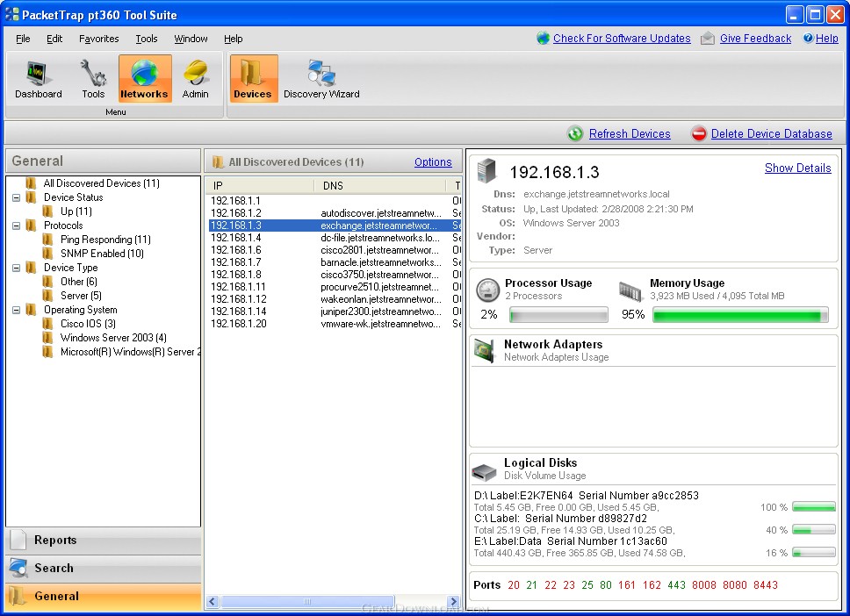Click Show Details for 192.168.1.3
Image resolution: width=850 pixels, height=616 pixels.
pyautogui.click(x=798, y=168)
